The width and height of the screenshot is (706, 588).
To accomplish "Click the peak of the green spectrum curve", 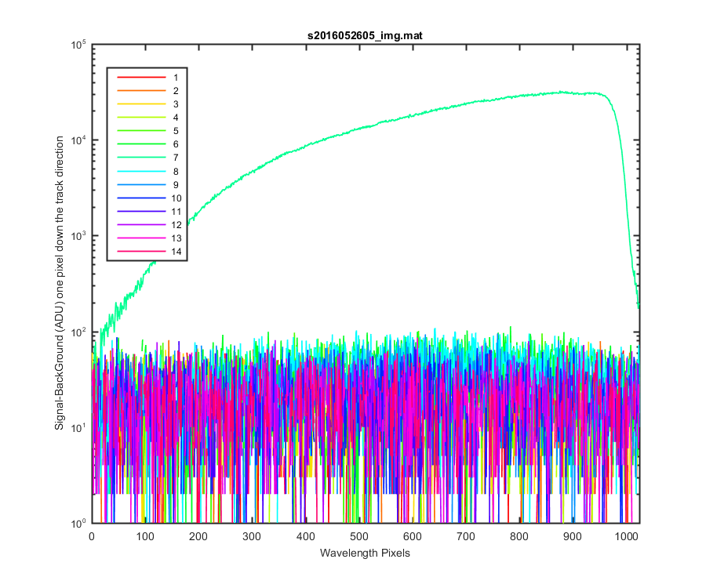I will [561, 92].
